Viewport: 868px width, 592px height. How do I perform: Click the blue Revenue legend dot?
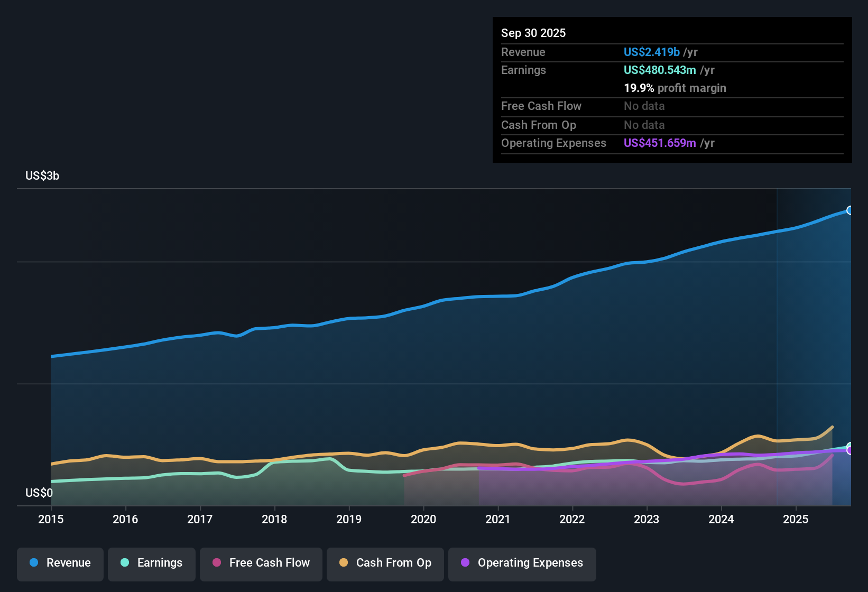(x=33, y=563)
